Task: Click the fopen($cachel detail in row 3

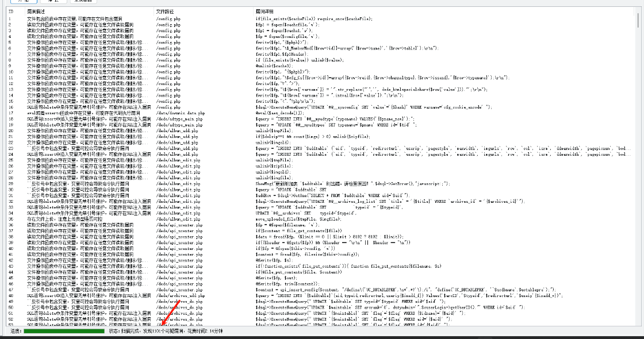Action: [x=284, y=31]
